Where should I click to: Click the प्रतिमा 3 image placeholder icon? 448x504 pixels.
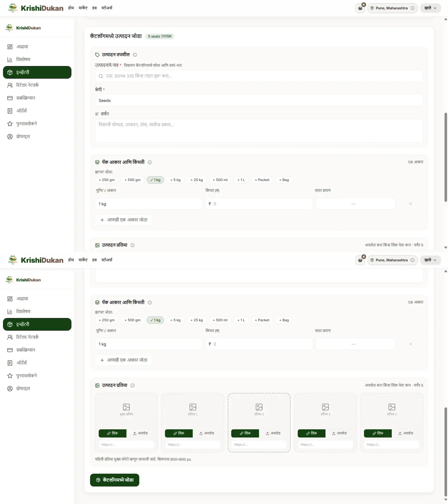click(x=259, y=407)
